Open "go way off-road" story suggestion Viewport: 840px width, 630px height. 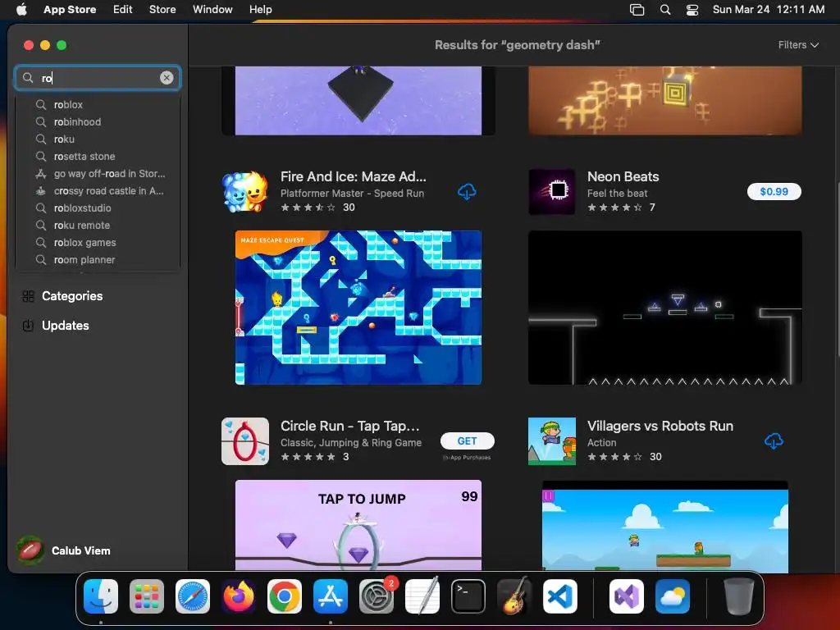click(x=98, y=174)
